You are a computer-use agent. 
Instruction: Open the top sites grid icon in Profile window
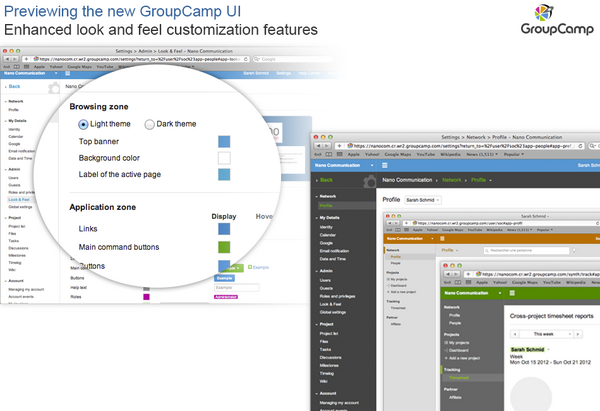339,154
